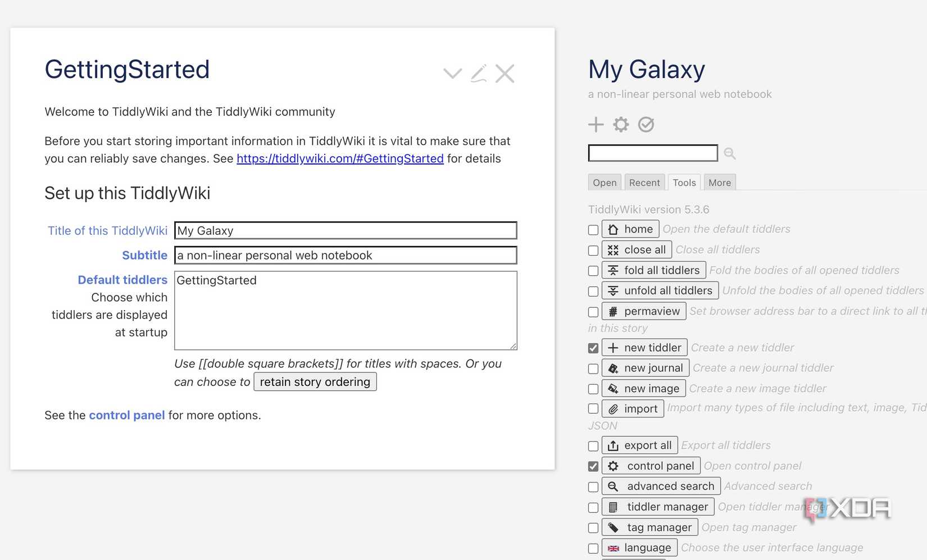Click the close all tiddlers tool
Image resolution: width=927 pixels, height=560 pixels.
point(636,249)
